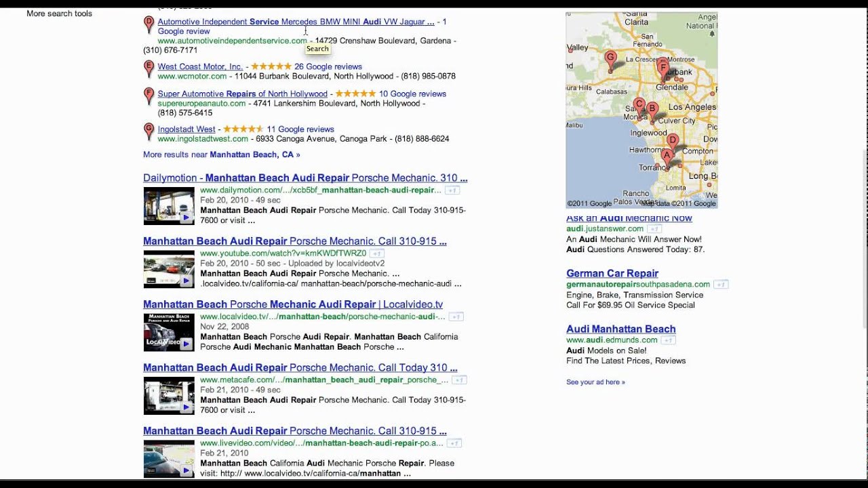The image size is (868, 488).
Task: Click +1 button next to localvideo.tv result
Action: click(x=456, y=317)
